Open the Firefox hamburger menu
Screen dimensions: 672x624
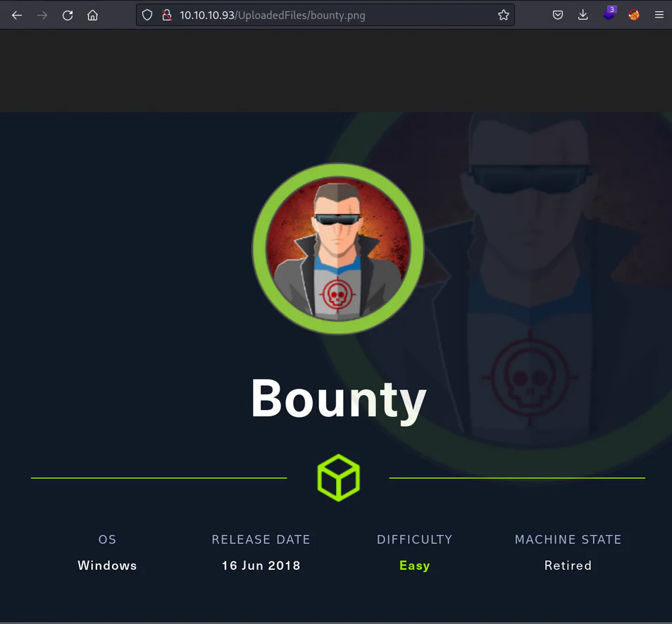coord(659,15)
